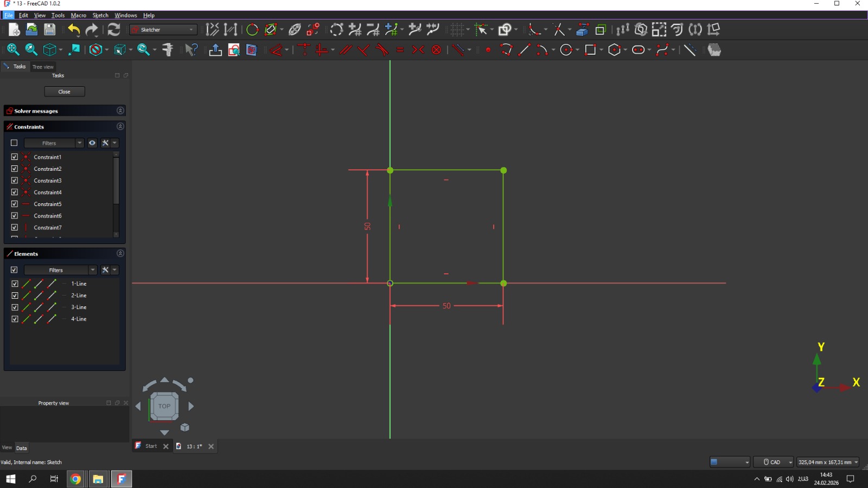Disable Constraint7 via its checkbox
This screenshot has width=868, height=488.
(15, 227)
